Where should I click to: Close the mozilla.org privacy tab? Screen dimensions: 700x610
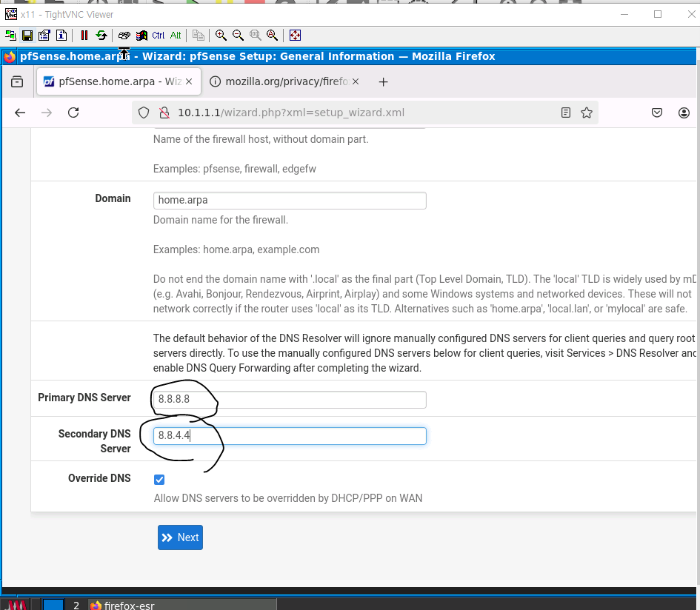click(356, 81)
